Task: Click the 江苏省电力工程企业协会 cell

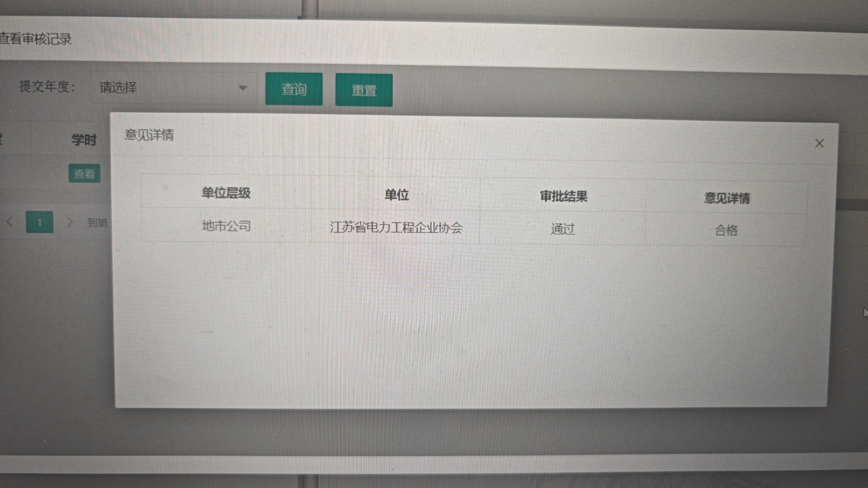Action: coord(396,227)
